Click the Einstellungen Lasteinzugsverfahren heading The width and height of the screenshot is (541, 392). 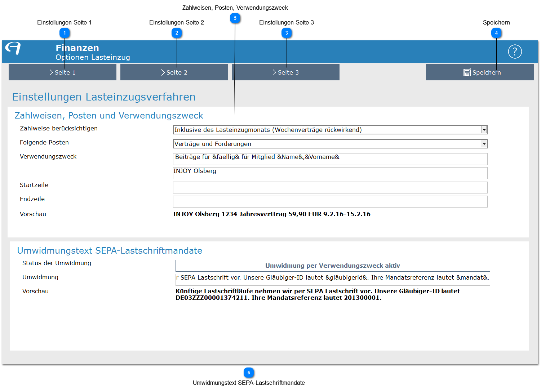tap(104, 97)
